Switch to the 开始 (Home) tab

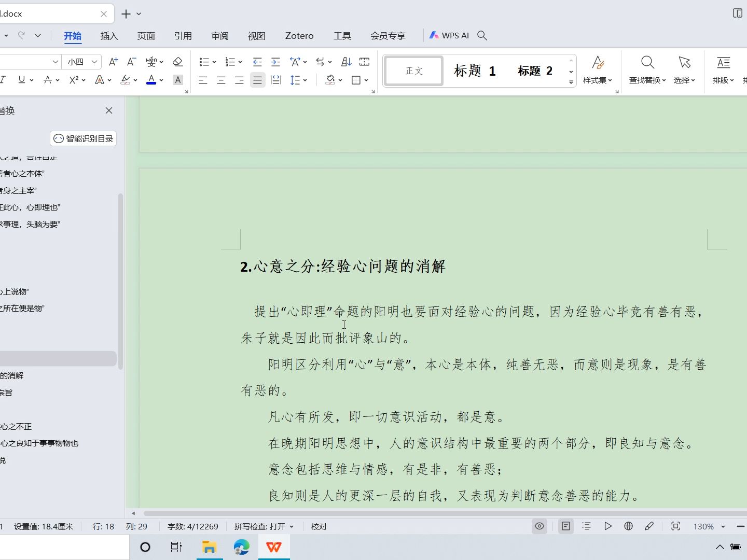click(x=73, y=36)
